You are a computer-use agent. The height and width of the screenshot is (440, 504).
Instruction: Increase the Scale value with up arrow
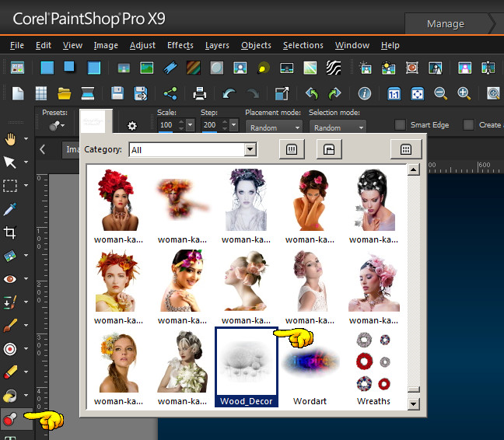click(182, 121)
